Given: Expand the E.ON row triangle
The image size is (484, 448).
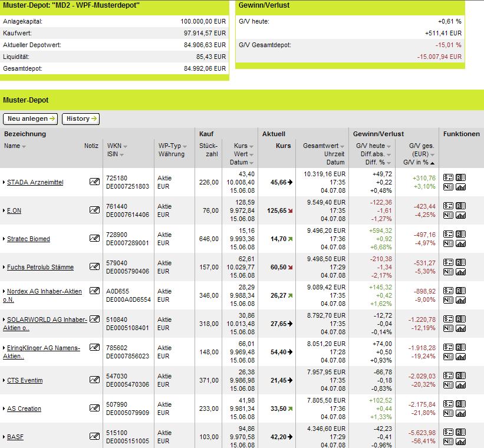Looking at the screenshot, I should [x=4, y=210].
